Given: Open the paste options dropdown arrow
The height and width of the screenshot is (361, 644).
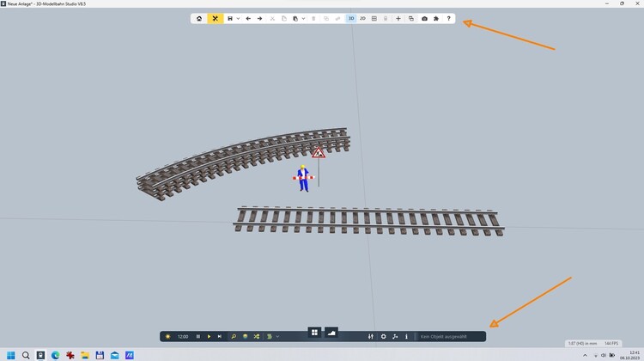Looking at the screenshot, I should point(303,18).
